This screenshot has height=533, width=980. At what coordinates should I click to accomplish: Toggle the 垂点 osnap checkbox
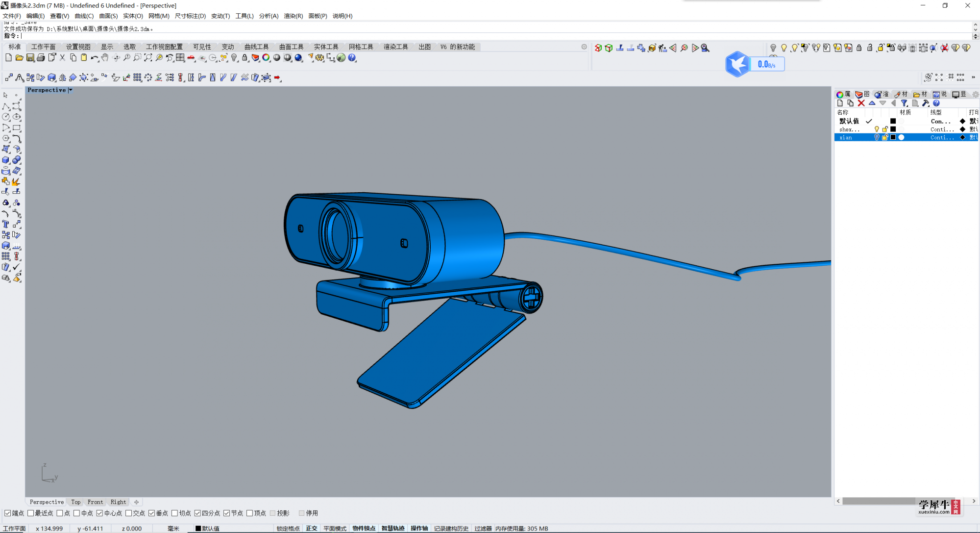(x=151, y=513)
